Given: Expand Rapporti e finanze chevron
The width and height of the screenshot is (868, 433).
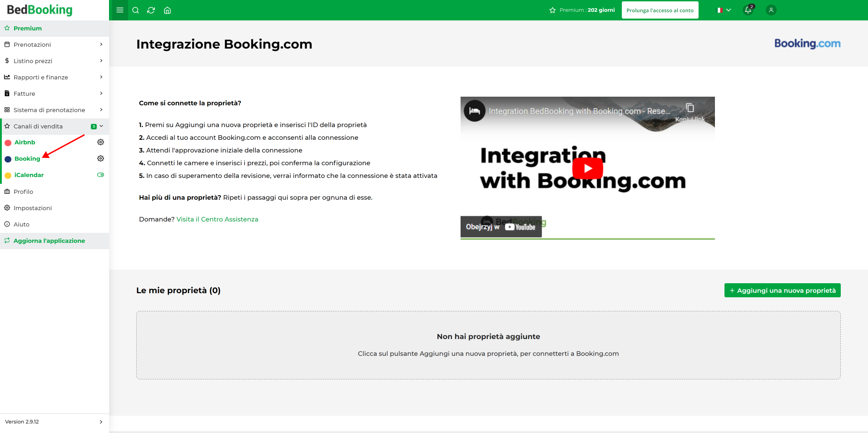Looking at the screenshot, I should coord(101,77).
